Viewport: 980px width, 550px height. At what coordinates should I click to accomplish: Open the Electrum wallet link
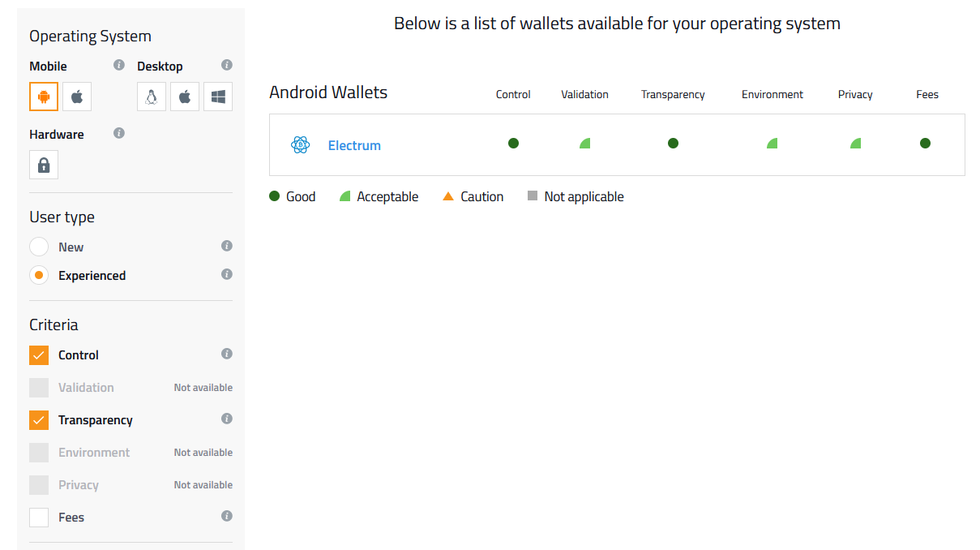click(354, 145)
